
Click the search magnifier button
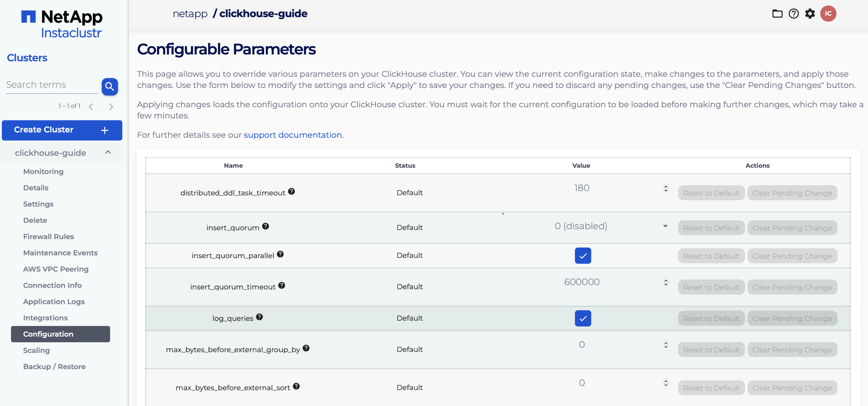point(109,87)
